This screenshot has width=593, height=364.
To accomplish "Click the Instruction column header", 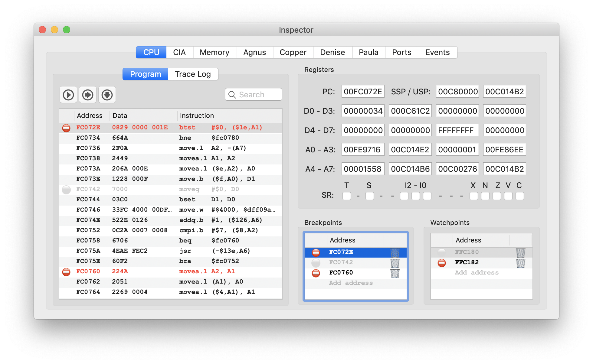I will 229,116.
